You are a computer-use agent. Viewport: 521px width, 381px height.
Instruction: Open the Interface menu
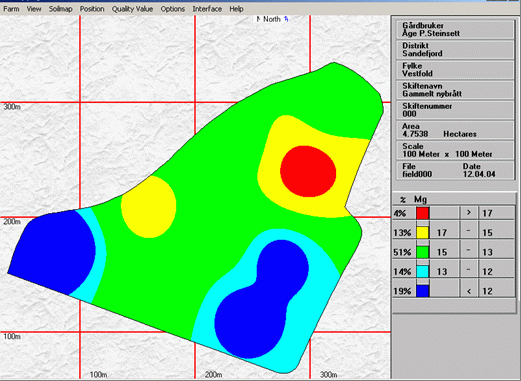pos(207,9)
